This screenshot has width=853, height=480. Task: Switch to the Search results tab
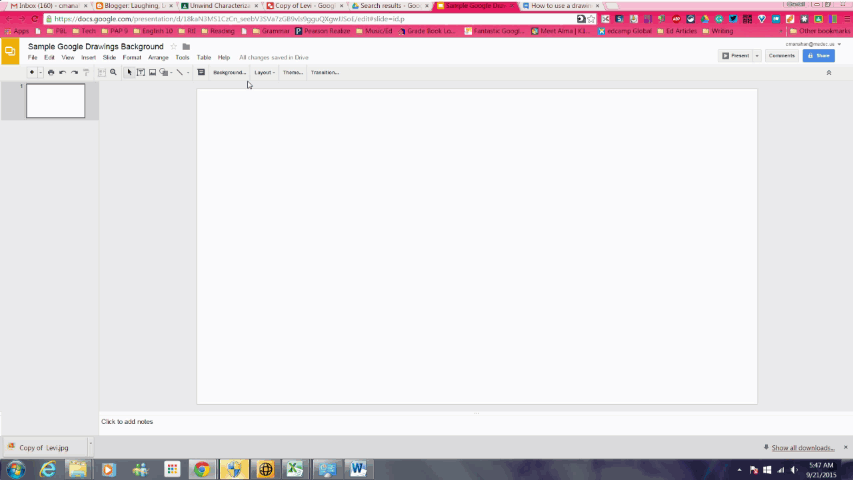pos(390,5)
